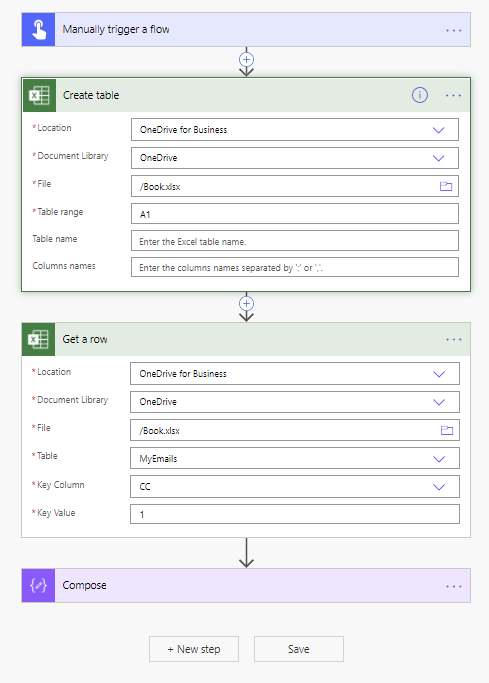Show info for Create table action
The width and height of the screenshot is (489, 683).
[x=420, y=95]
